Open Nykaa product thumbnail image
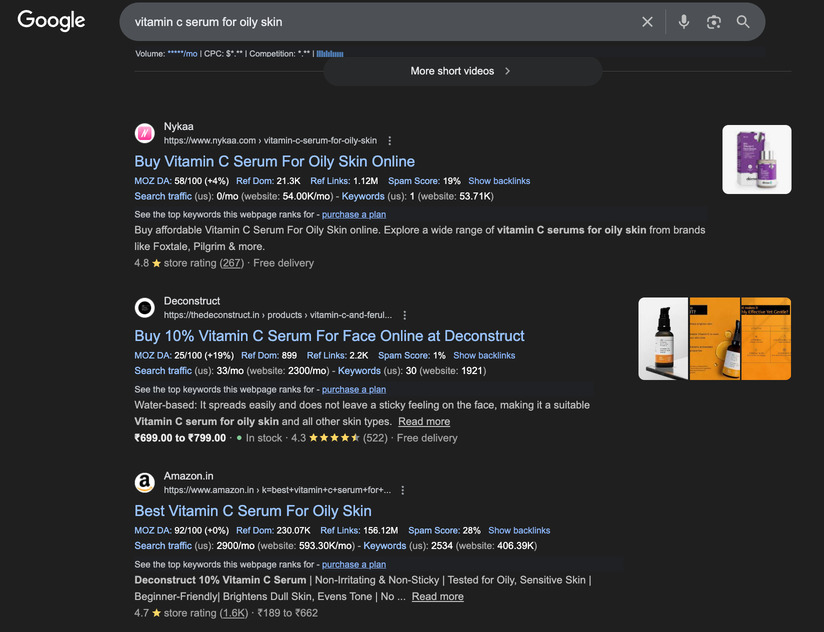824x632 pixels. (x=757, y=159)
